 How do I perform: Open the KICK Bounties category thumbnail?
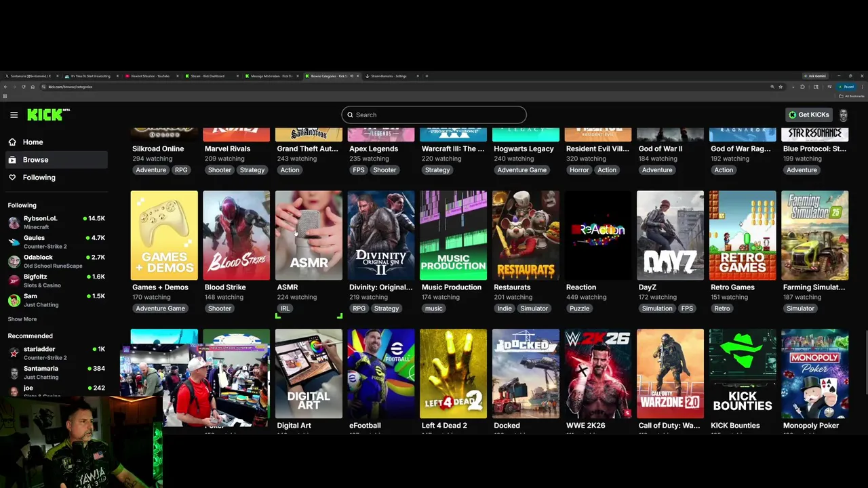tap(743, 373)
